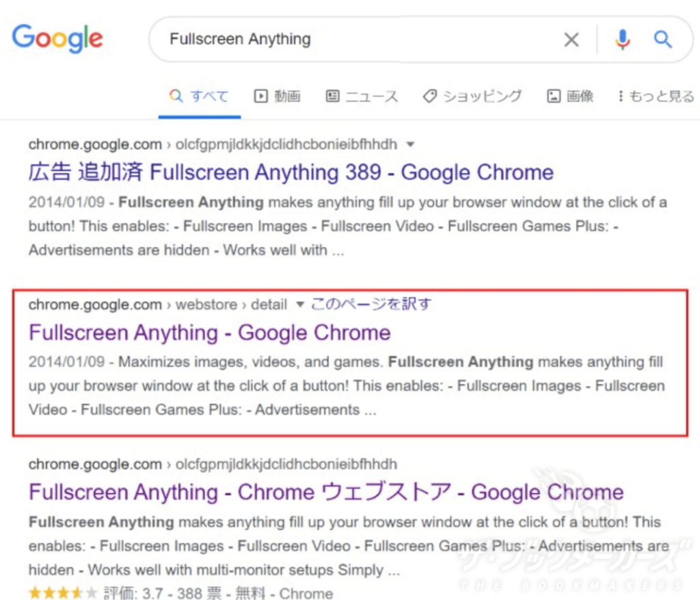The image size is (700, 600).
Task: Open 'Chrome ウェブストア' result title
Action: click(326, 493)
